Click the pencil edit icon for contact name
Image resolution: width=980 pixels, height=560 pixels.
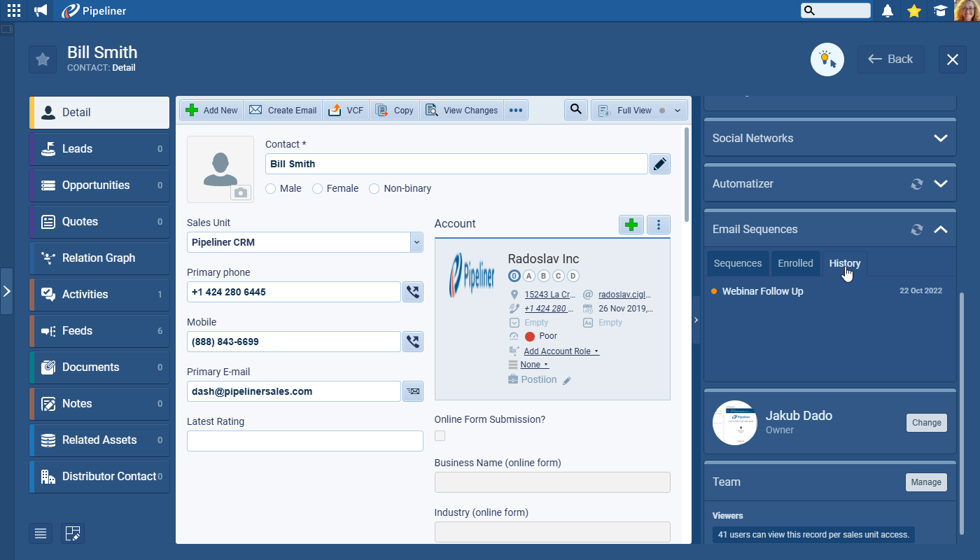pos(659,164)
